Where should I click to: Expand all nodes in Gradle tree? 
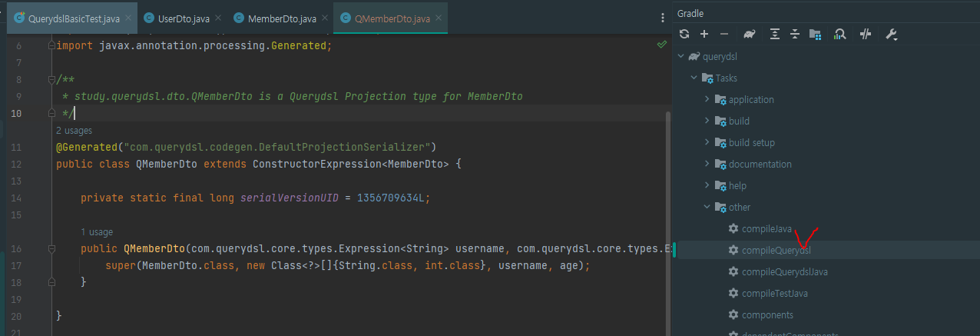pos(775,34)
